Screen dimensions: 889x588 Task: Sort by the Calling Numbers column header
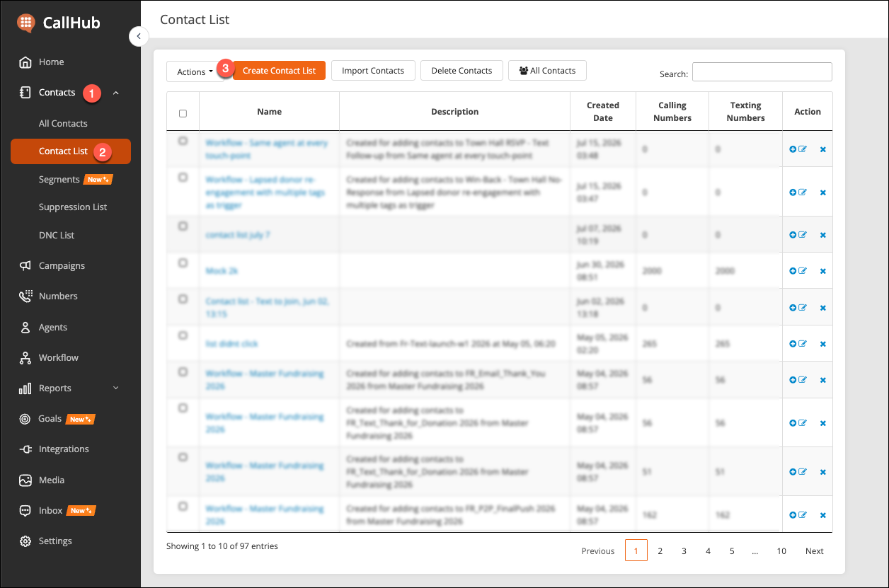(672, 112)
